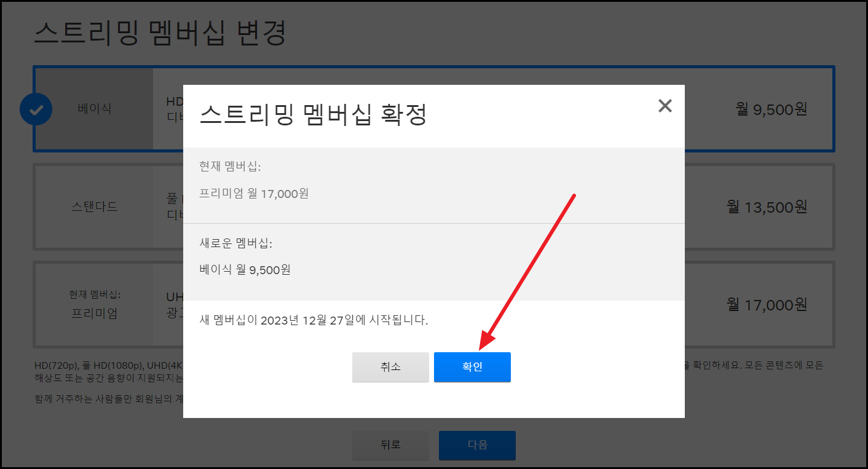This screenshot has width=868, height=469.
Task: Click the new membership start date notice
Action: pos(312,320)
